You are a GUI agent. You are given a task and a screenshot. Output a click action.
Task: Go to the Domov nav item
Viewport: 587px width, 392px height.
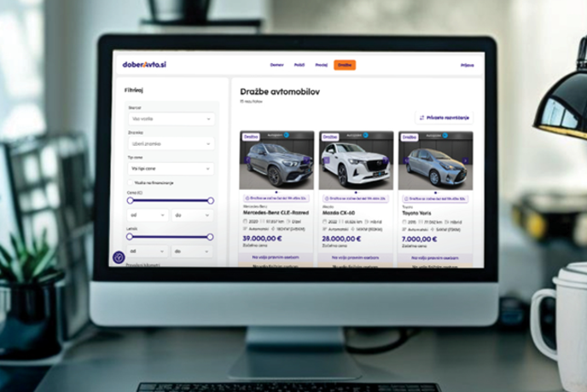[x=276, y=65]
